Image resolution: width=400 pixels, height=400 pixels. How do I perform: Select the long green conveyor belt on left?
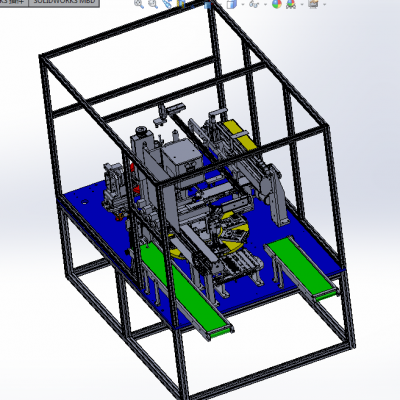click(x=186, y=290)
